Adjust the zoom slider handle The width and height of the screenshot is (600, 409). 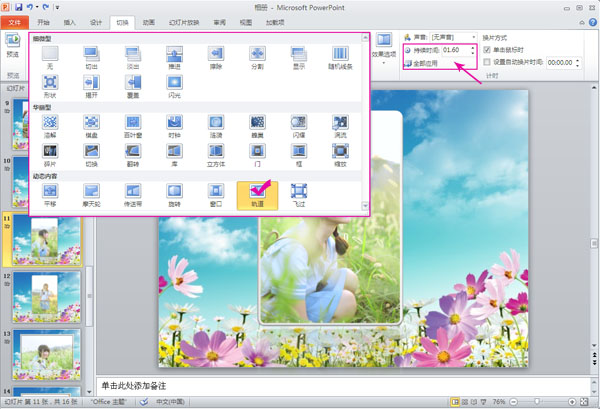coord(537,401)
